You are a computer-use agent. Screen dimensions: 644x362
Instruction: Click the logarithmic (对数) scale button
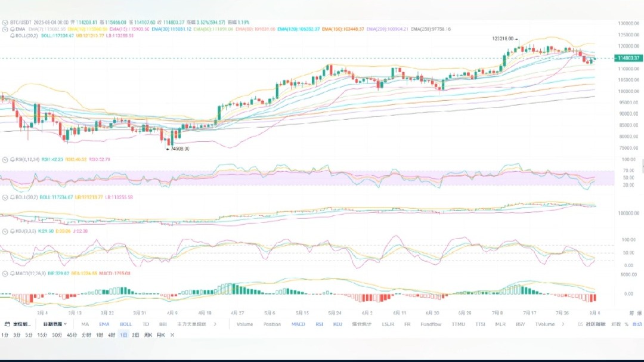pos(616,324)
